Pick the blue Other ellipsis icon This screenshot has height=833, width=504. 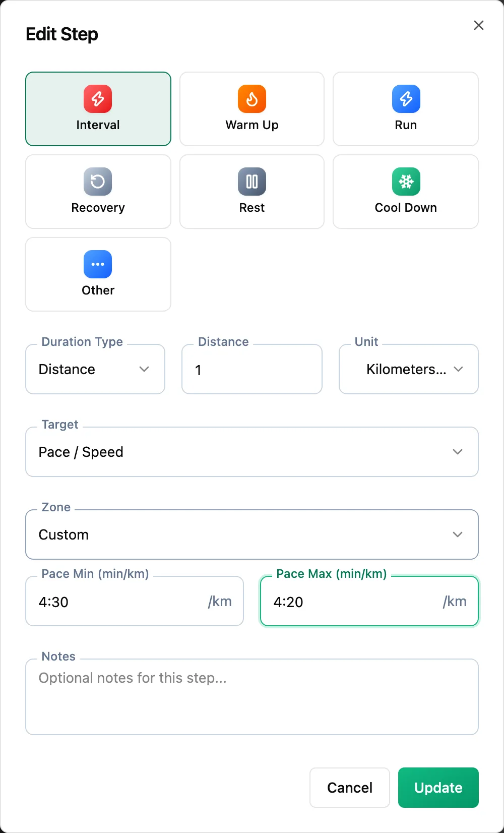[x=98, y=264]
